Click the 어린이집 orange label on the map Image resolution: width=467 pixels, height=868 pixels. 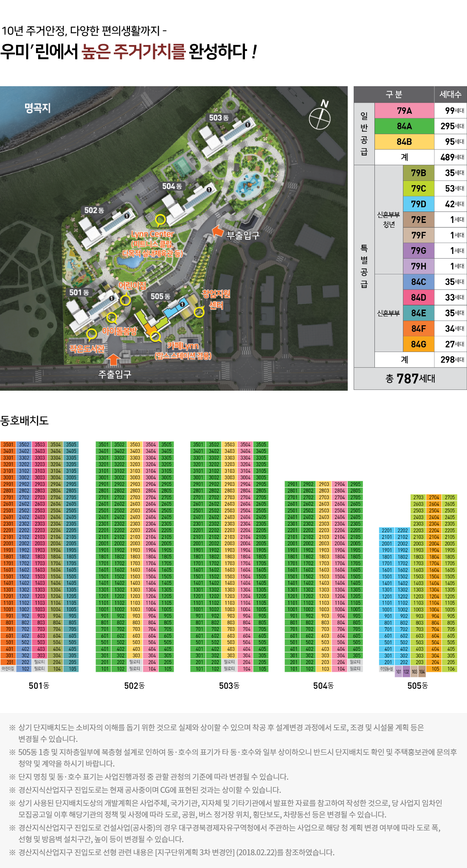pos(132,286)
